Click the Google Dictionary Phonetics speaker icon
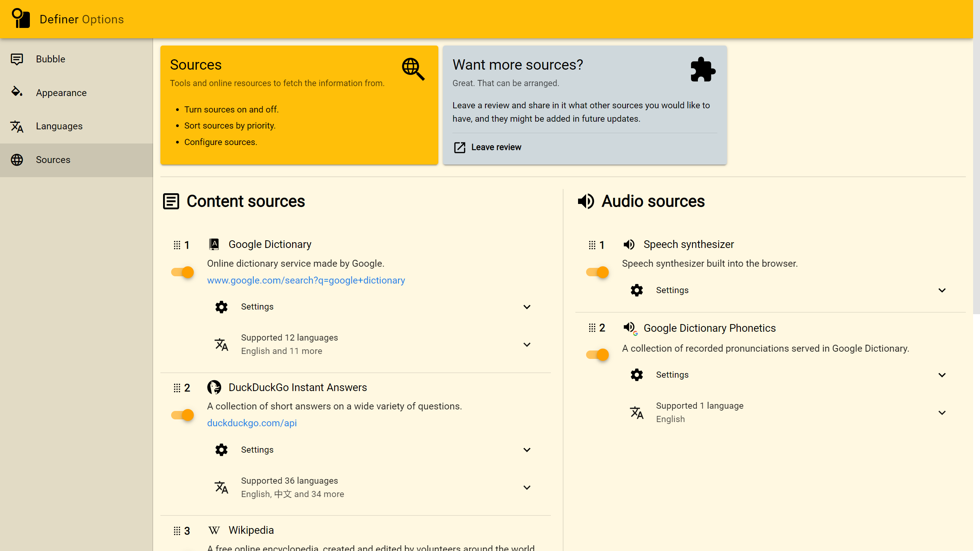The height and width of the screenshot is (551, 980). tap(630, 328)
